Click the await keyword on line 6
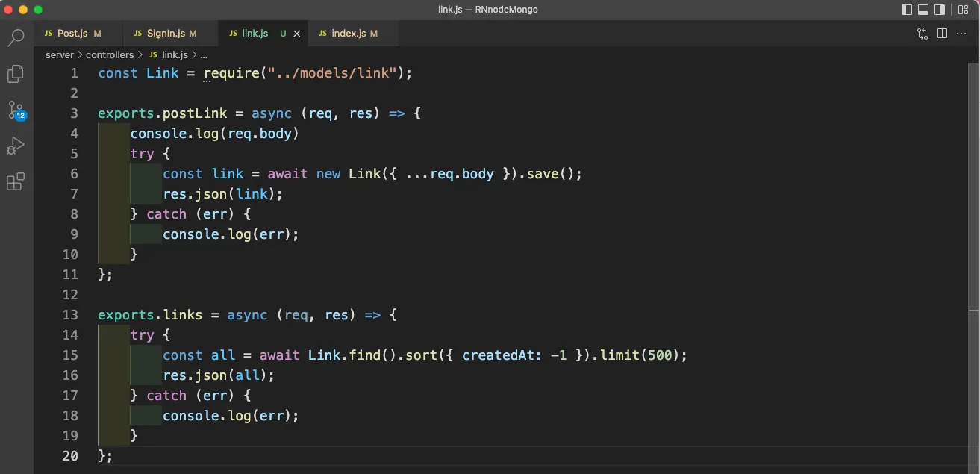Viewport: 980px width, 474px height. click(x=288, y=174)
